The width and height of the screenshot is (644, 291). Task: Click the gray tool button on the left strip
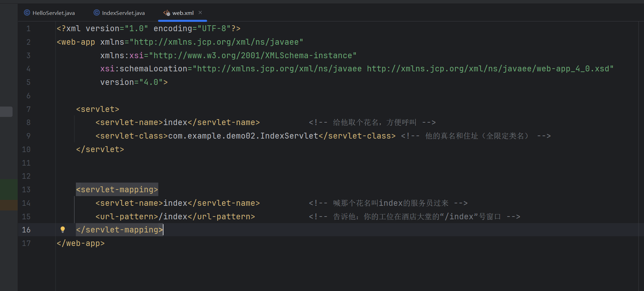click(6, 112)
